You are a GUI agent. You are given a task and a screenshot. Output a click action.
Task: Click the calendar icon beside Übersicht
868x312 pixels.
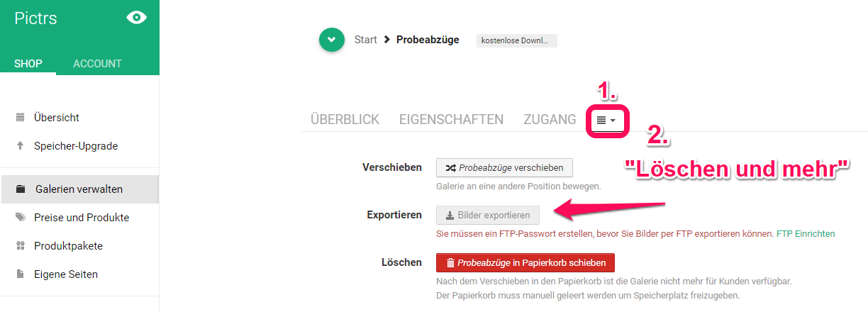point(20,118)
